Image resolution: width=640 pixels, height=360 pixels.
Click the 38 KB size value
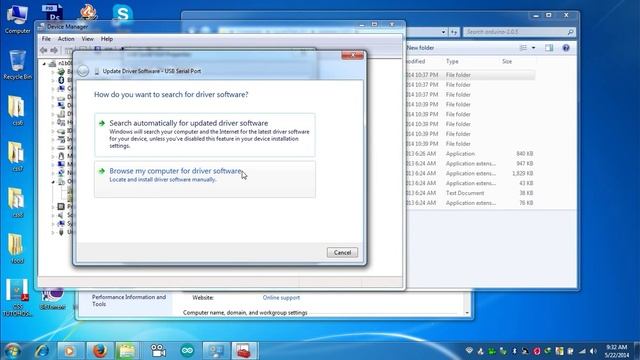pyautogui.click(x=527, y=193)
